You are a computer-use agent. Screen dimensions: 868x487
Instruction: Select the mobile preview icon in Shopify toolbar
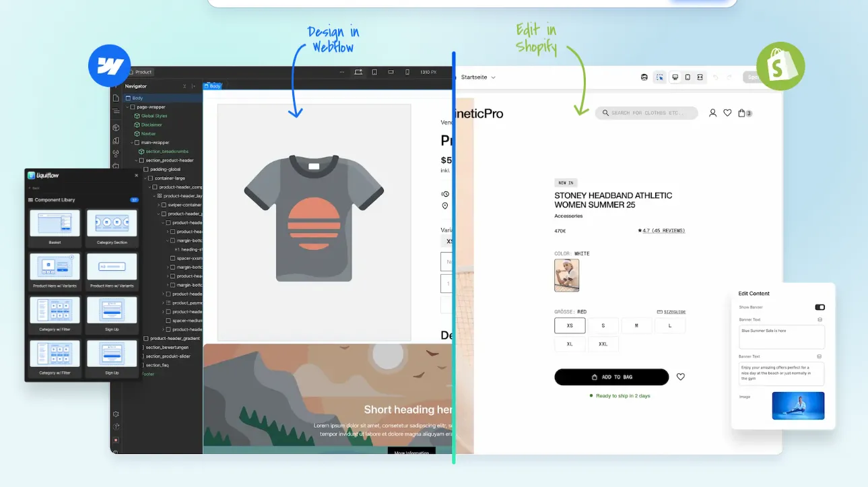pos(688,77)
